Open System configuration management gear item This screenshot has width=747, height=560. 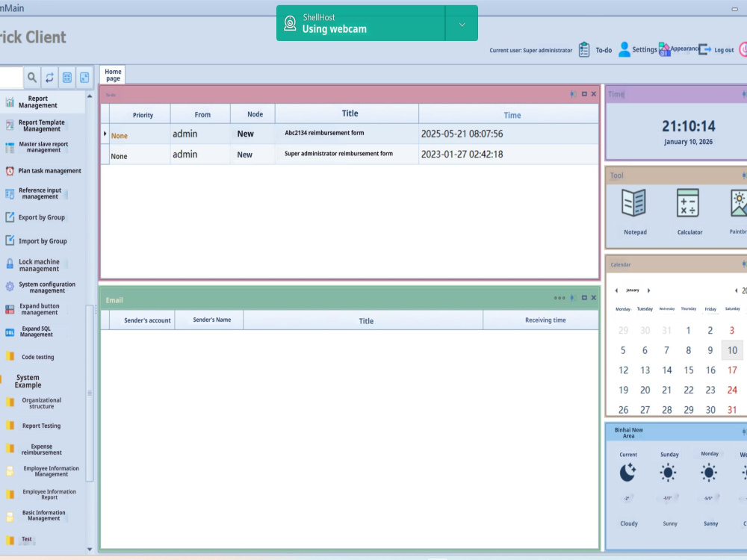click(x=40, y=287)
